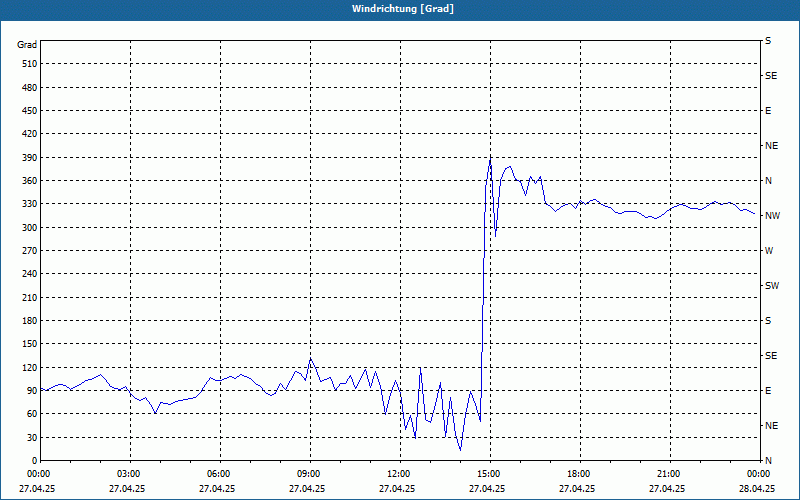Click the "Windrichtung [Grad]" chart title

[403, 9]
